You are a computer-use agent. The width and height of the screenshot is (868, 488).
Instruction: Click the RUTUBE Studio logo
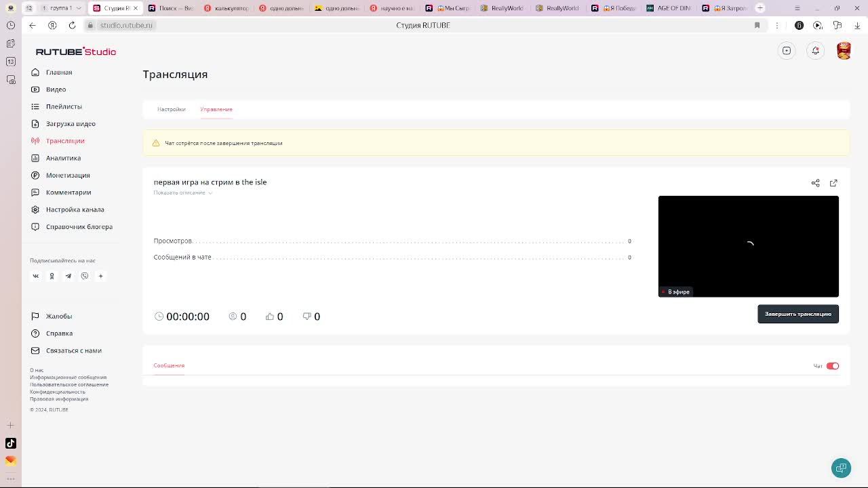[76, 52]
